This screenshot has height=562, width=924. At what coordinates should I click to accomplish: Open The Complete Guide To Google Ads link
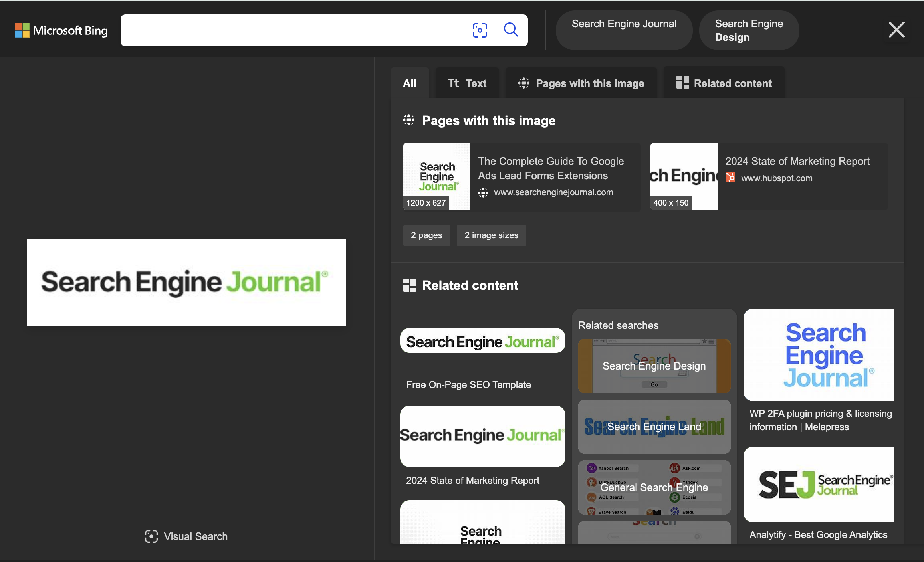coord(551,168)
